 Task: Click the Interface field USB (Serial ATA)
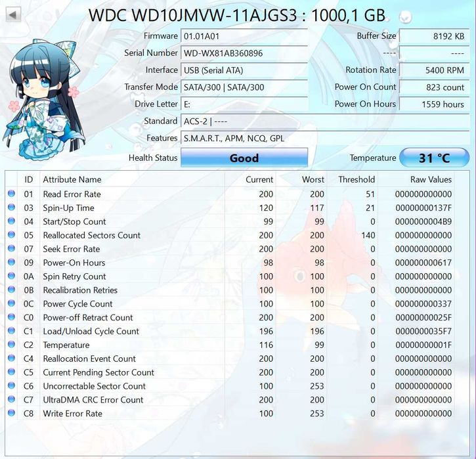[x=244, y=70]
